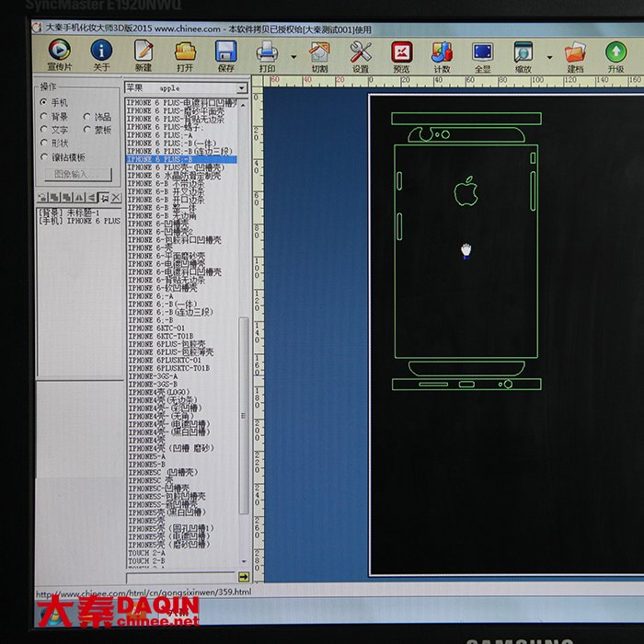Select IPHONE5-B in the list
The image size is (644, 644).
(147, 465)
